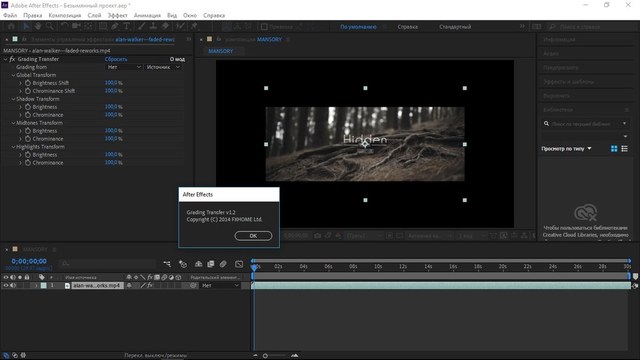Expand the Brightness Shift property

point(20,83)
